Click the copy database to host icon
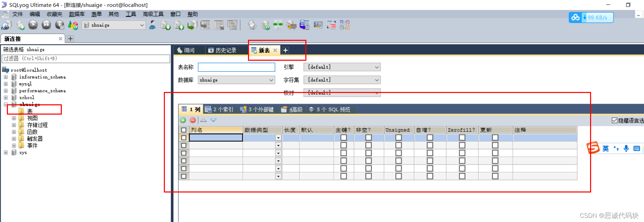 pos(192,25)
